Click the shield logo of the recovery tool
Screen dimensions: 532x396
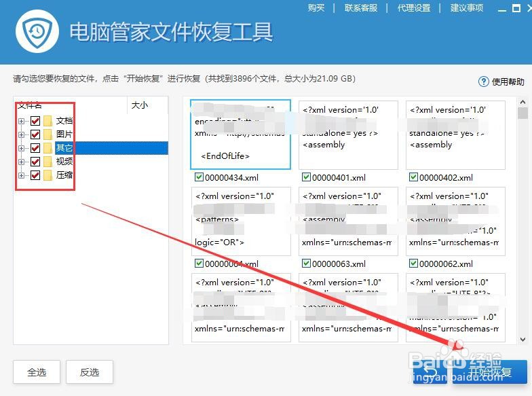(37, 31)
